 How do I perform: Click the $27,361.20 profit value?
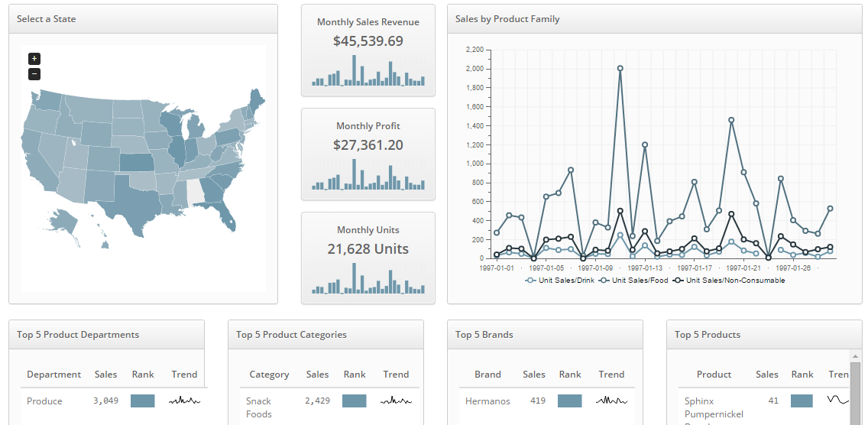point(368,145)
